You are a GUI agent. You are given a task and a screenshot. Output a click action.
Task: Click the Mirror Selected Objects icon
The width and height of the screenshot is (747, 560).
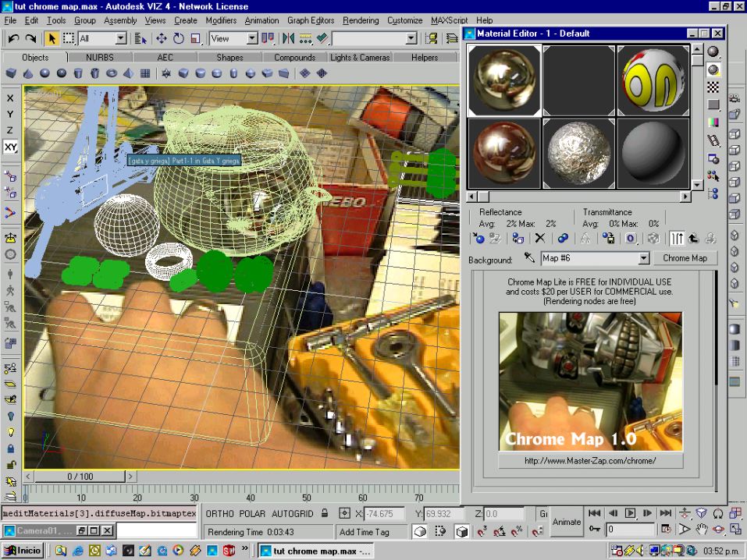(288, 38)
